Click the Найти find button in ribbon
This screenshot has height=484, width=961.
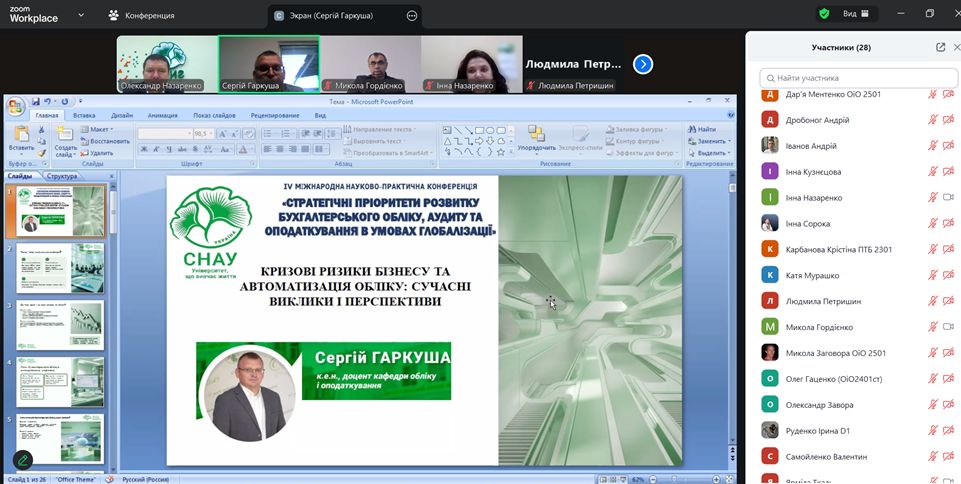tap(701, 129)
